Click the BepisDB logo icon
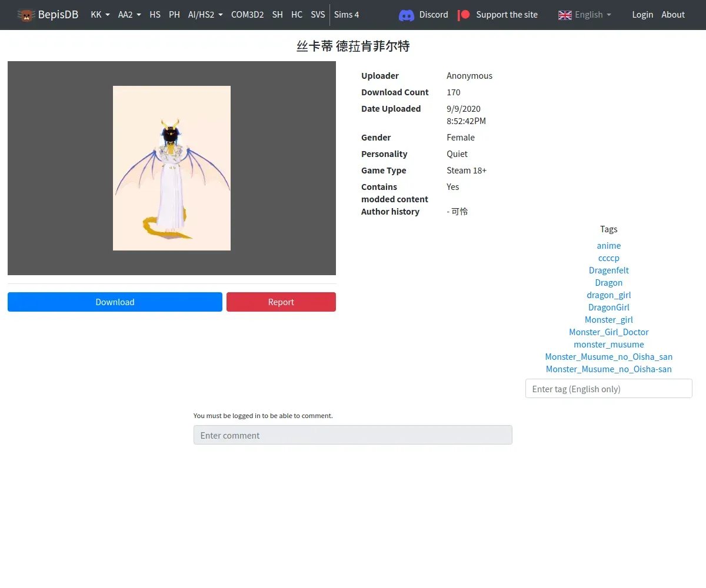This screenshot has height=588, width=706. 26,15
